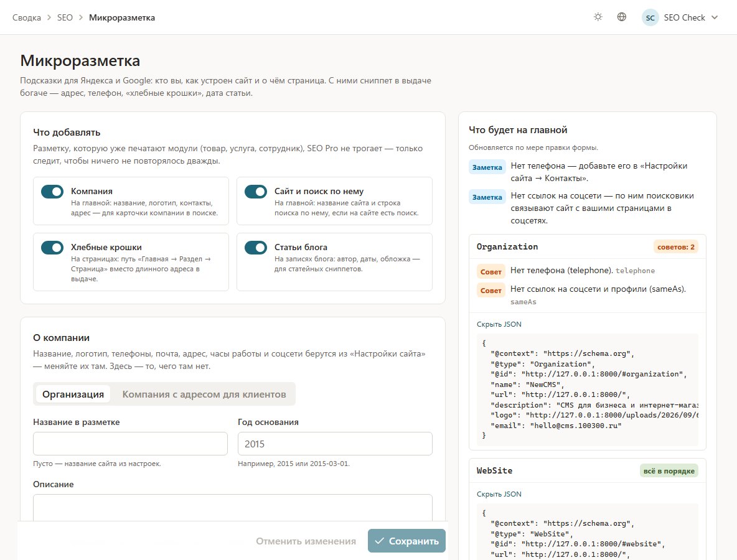This screenshot has width=737, height=560.
Task: Click the Organization block heading
Action: pyautogui.click(x=507, y=246)
